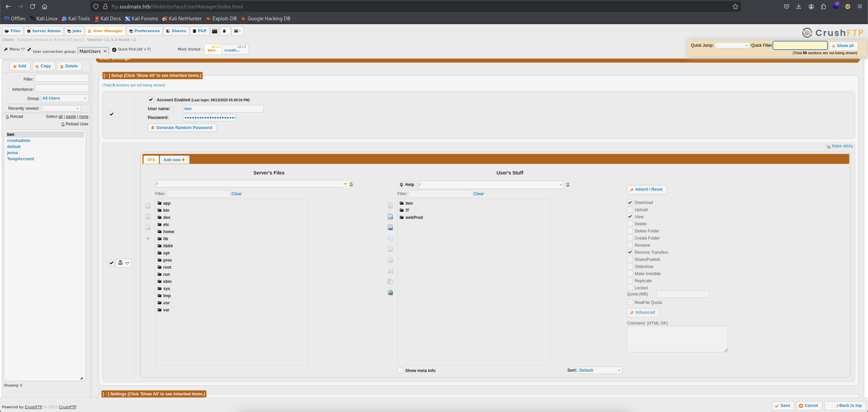The height and width of the screenshot is (412, 868).
Task: Toggle the Resume Transfers checkbox
Action: 630,252
